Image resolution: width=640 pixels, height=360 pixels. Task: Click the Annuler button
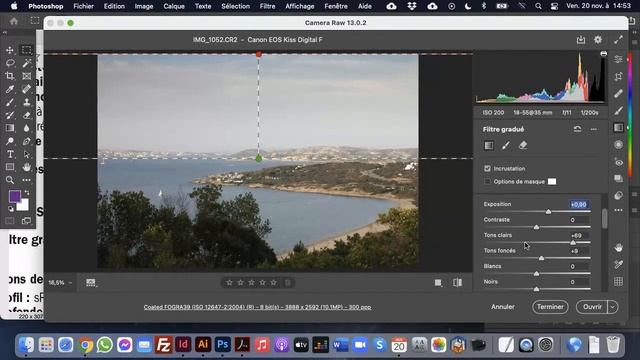pos(503,307)
